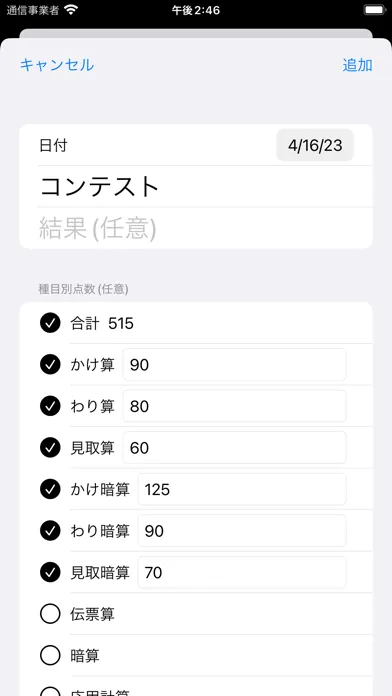Viewport: 392px width, 696px height.
Task: Open the date picker showing 4/16/23
Action: pos(315,145)
